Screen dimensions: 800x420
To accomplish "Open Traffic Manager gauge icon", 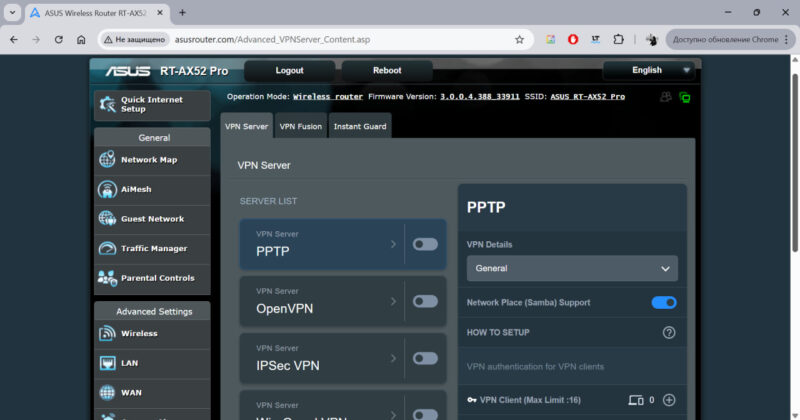I will click(x=107, y=249).
